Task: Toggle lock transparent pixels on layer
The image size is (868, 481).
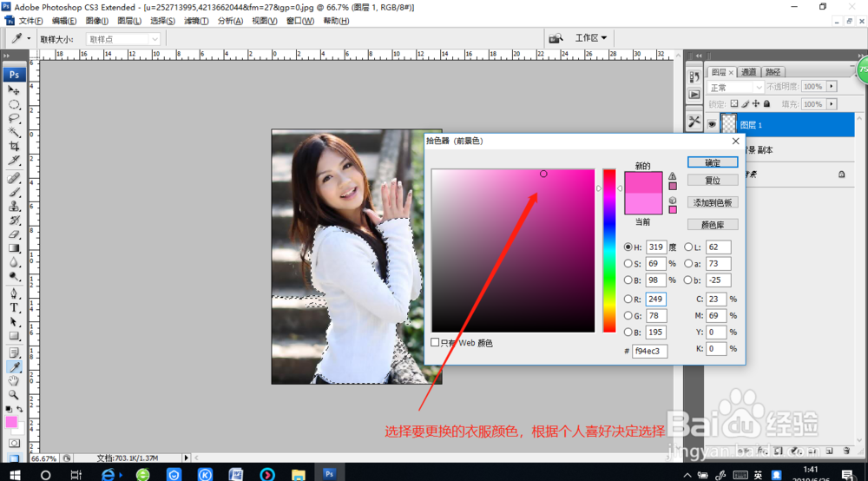Action: click(734, 103)
